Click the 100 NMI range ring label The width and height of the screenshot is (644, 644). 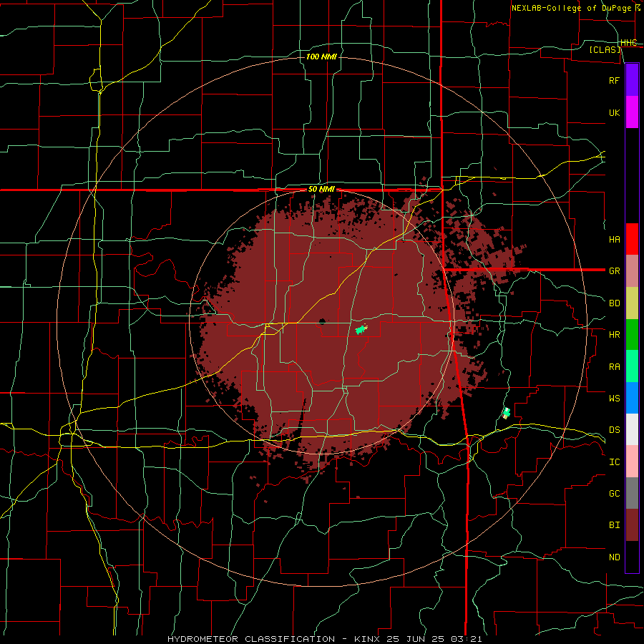point(321,57)
